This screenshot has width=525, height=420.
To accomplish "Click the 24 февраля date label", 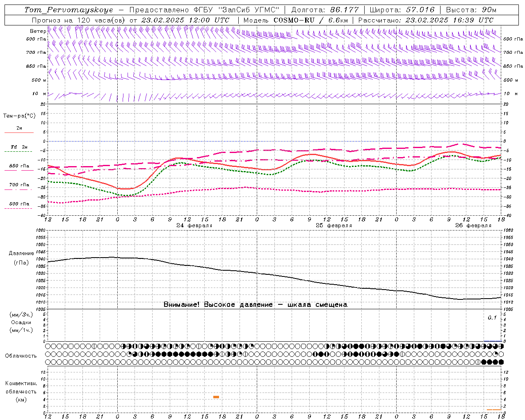I will (x=194, y=226).
